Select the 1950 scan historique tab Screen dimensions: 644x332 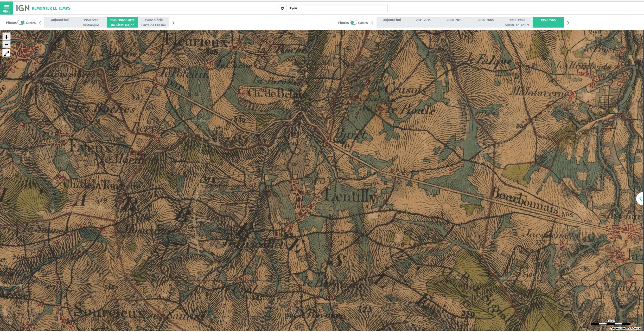point(91,22)
